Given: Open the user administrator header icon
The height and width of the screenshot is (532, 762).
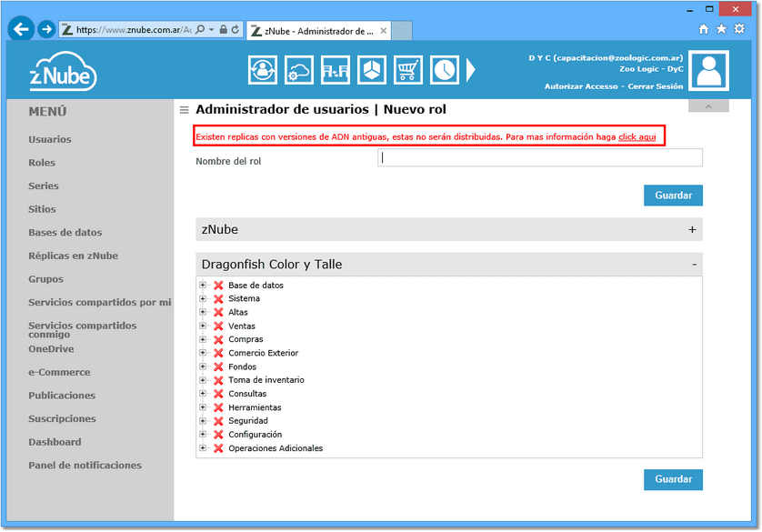Looking at the screenshot, I should [263, 70].
